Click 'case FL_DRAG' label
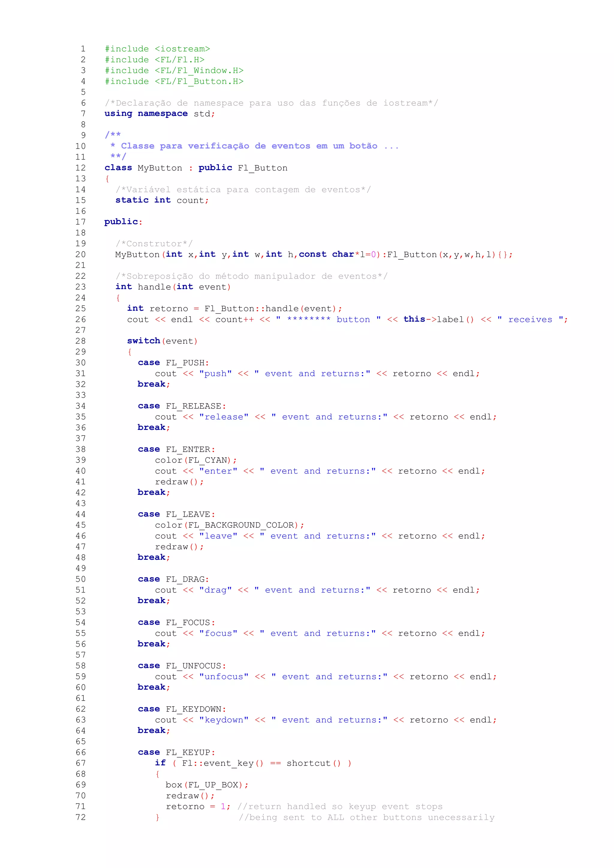This screenshot has height=868, width=614. (173, 579)
